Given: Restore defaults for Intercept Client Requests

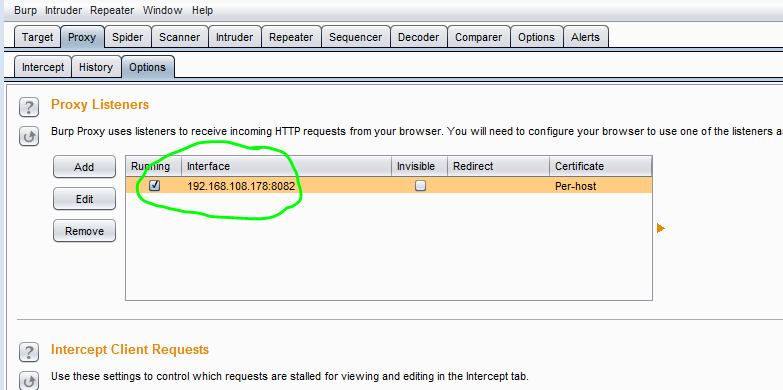Looking at the screenshot, I should pyautogui.click(x=29, y=381).
